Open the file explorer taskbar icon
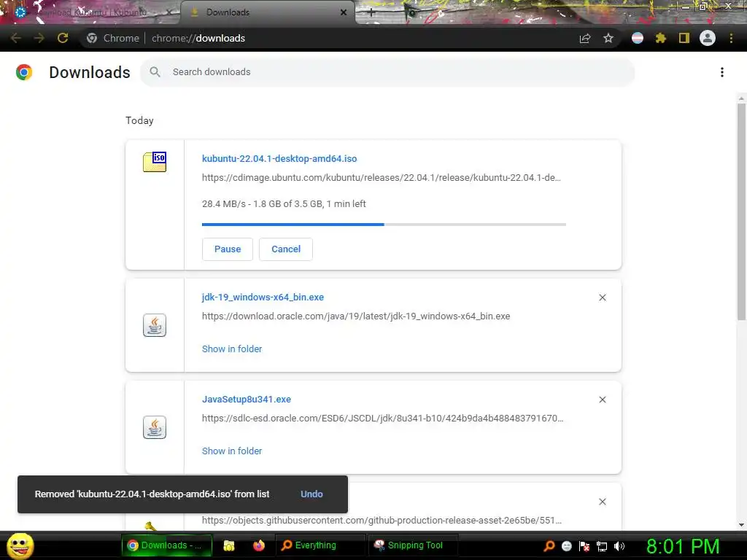This screenshot has width=747, height=560. (x=228, y=545)
